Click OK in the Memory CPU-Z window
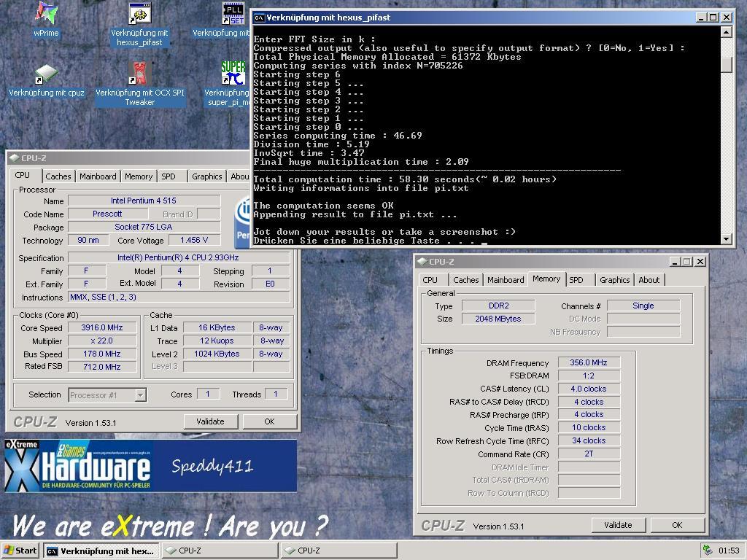Viewport: 747px width, 560px height. point(677,525)
